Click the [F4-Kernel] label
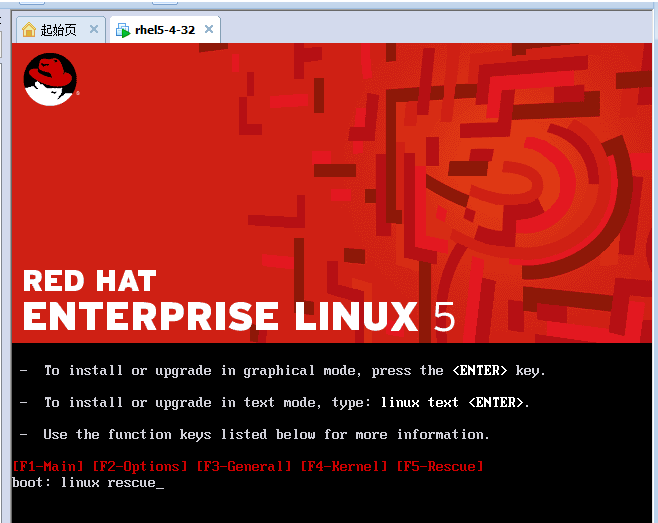 344,466
